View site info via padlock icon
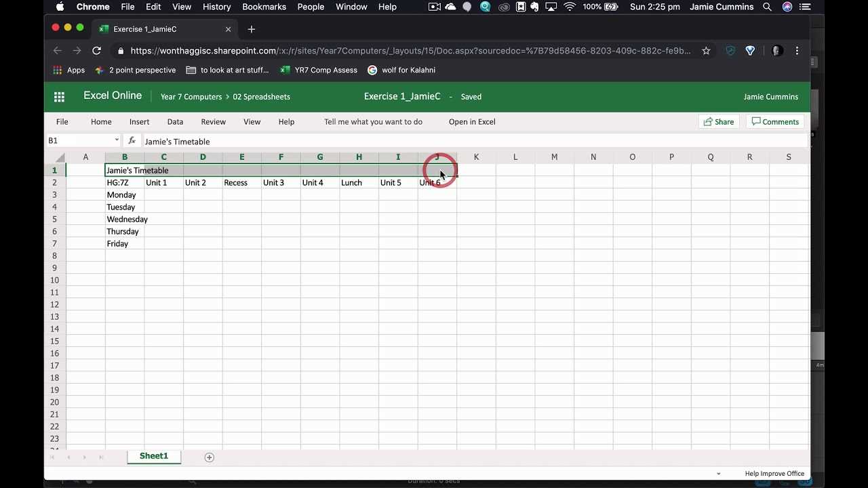This screenshot has height=488, width=868. [x=121, y=51]
